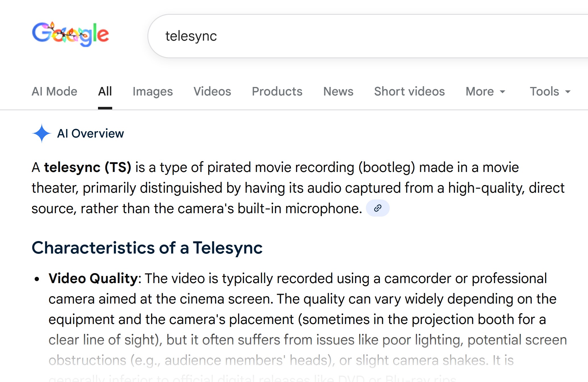The image size is (588, 382).
Task: Open the Tools dropdown
Action: [550, 92]
